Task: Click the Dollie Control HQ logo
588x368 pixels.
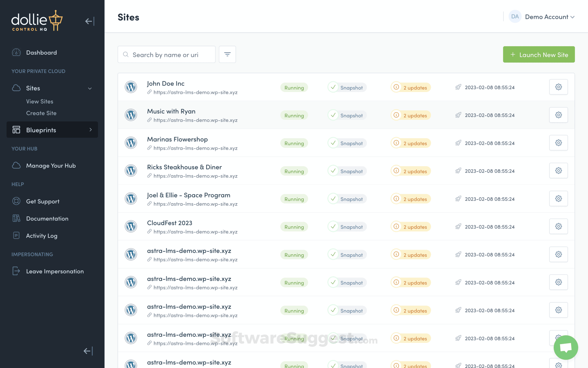Action: tap(37, 21)
